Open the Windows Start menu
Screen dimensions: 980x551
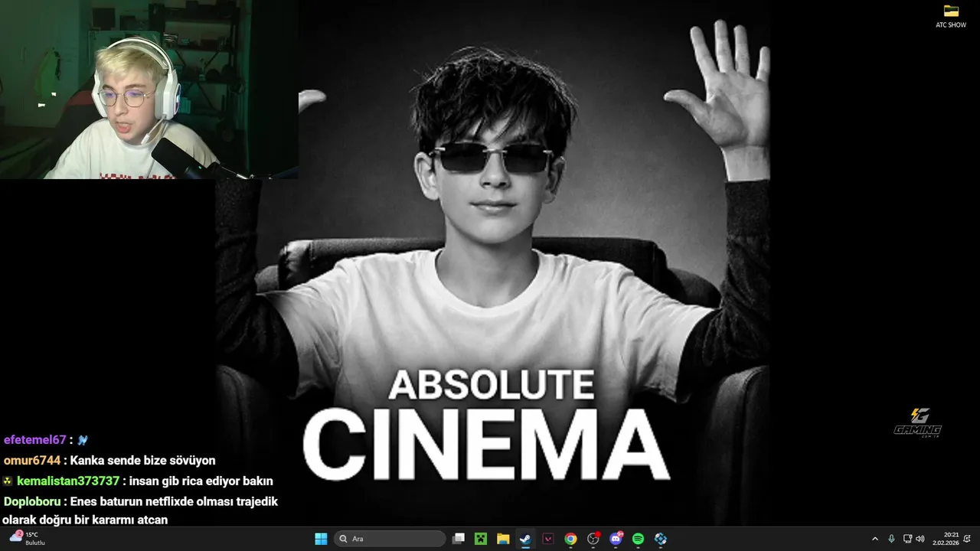[x=321, y=539]
